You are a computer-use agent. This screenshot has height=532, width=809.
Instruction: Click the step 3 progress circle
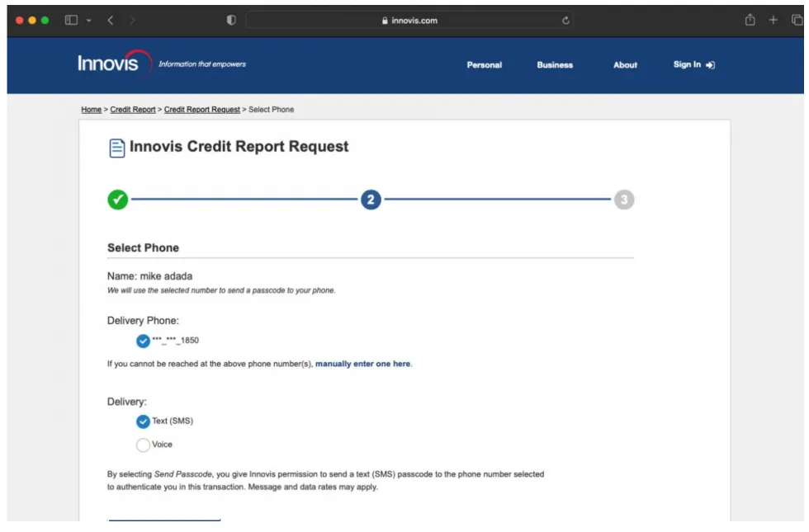coord(624,200)
